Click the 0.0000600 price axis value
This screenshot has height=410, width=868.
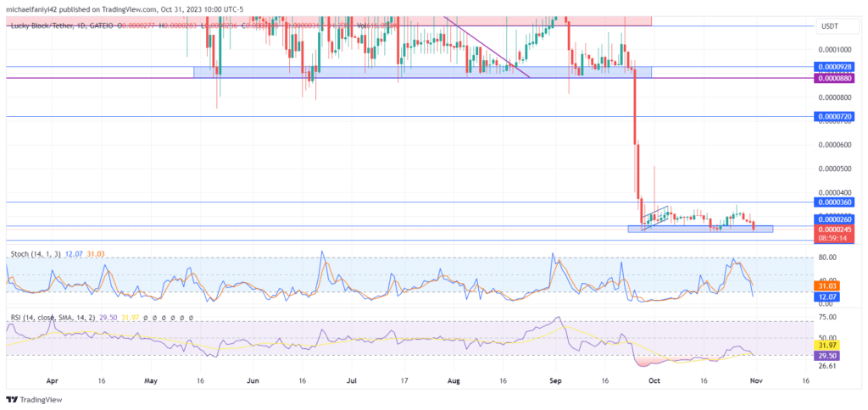[x=834, y=144]
